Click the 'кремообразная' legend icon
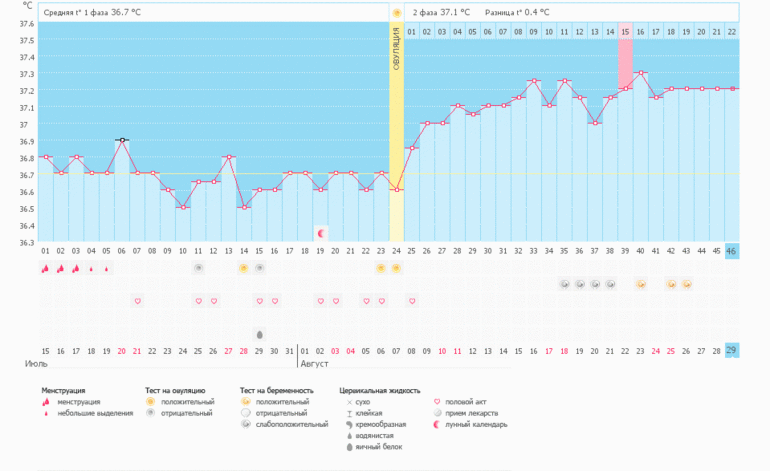 coord(349,425)
